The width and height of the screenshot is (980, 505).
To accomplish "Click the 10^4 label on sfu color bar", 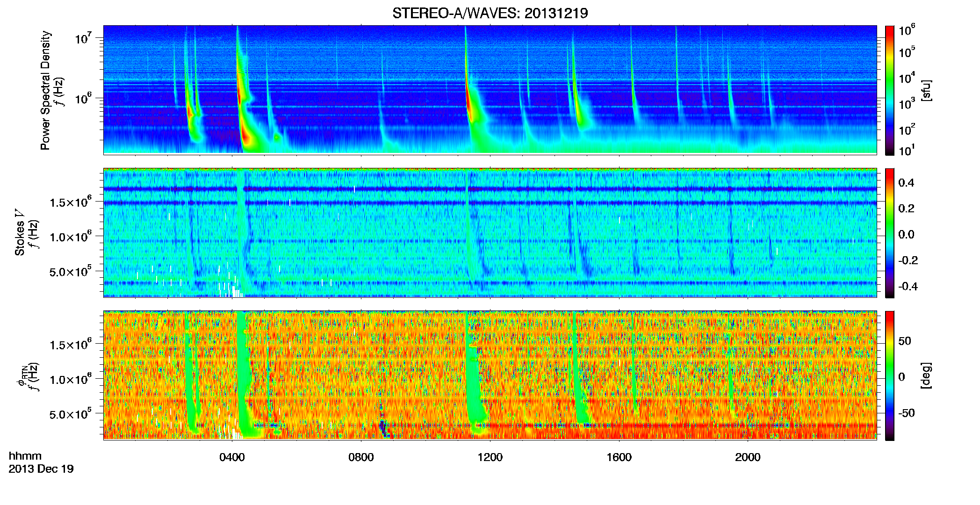I will [x=907, y=78].
